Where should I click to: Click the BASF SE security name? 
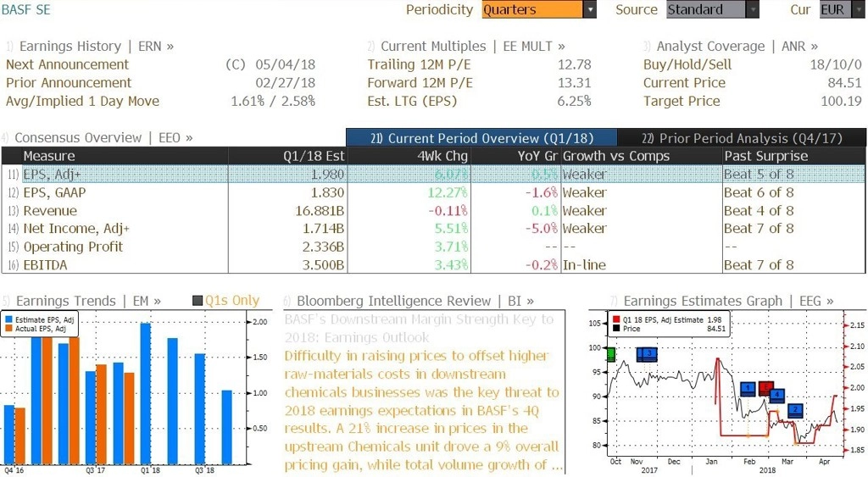[26, 10]
